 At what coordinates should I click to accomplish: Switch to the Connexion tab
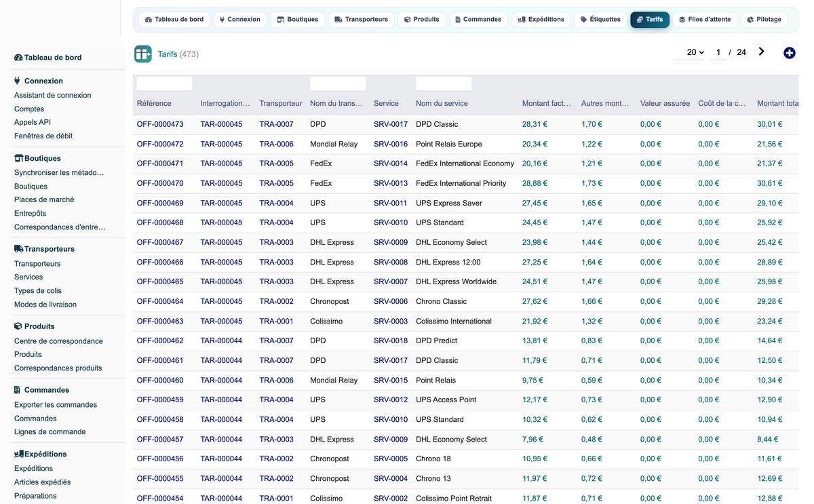click(x=240, y=20)
